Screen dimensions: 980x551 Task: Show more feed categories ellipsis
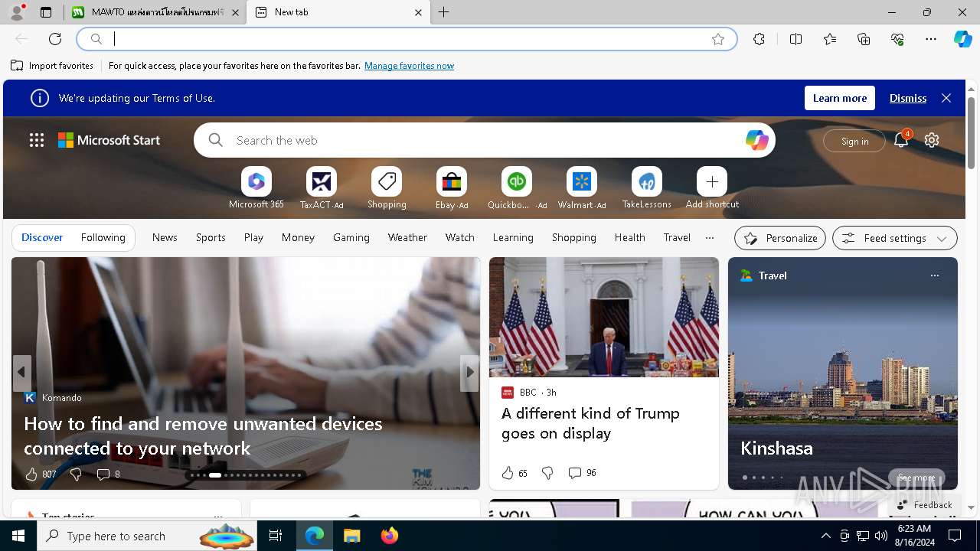coord(710,237)
